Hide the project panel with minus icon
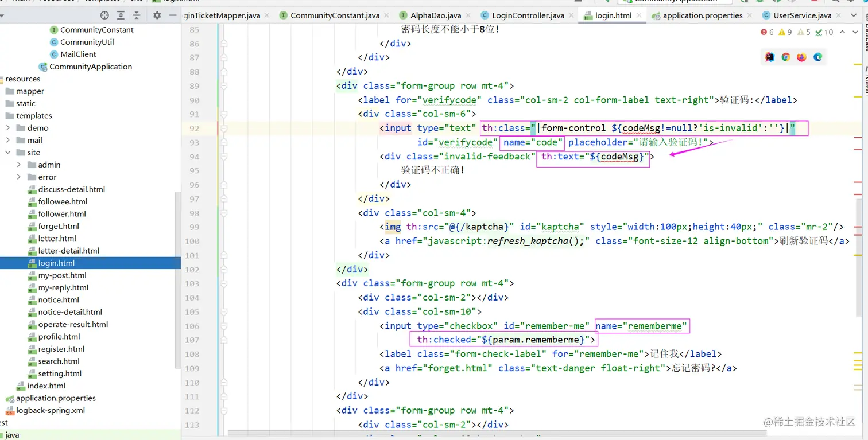868x440 pixels. click(x=173, y=15)
